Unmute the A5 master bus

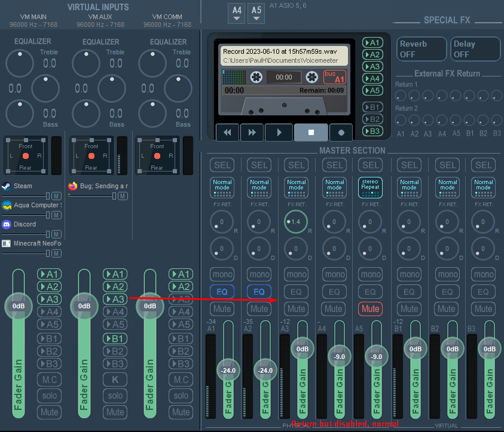point(370,309)
